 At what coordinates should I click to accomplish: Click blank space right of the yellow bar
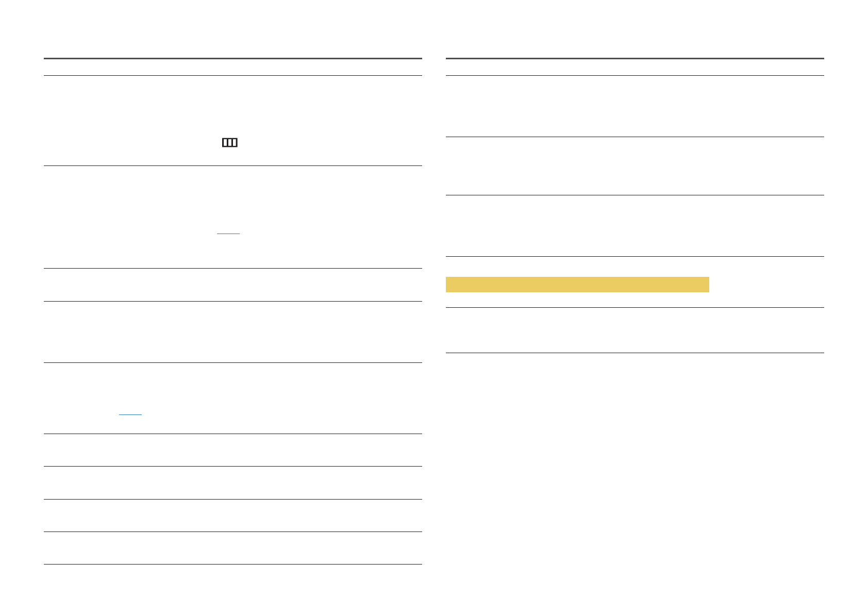tap(766, 285)
